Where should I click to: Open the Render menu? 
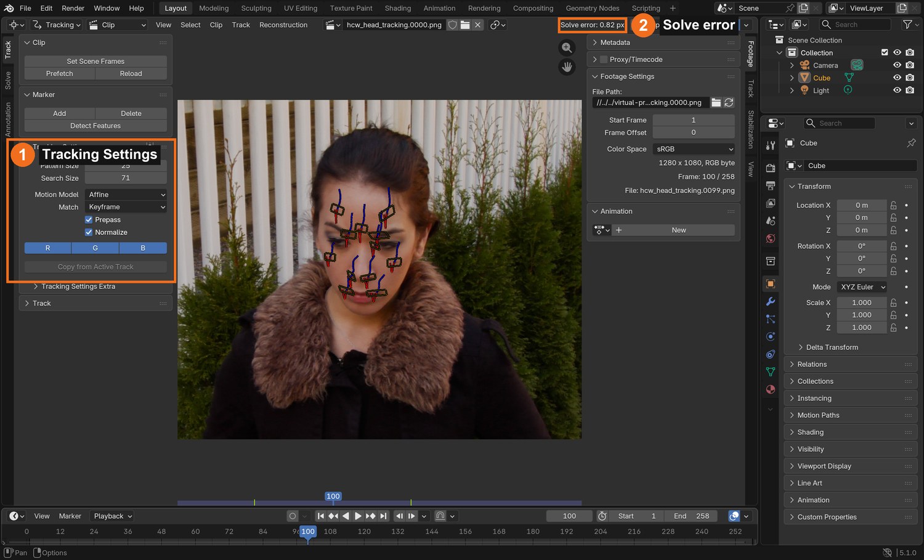(73, 8)
